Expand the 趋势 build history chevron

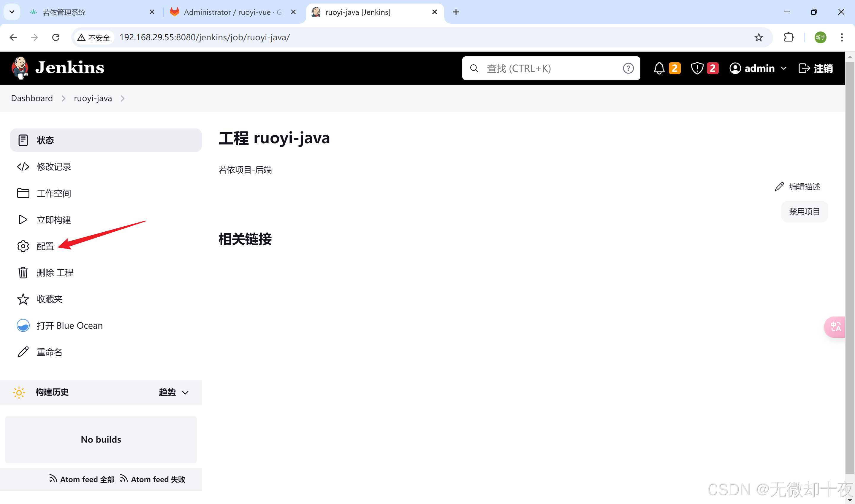(x=185, y=392)
